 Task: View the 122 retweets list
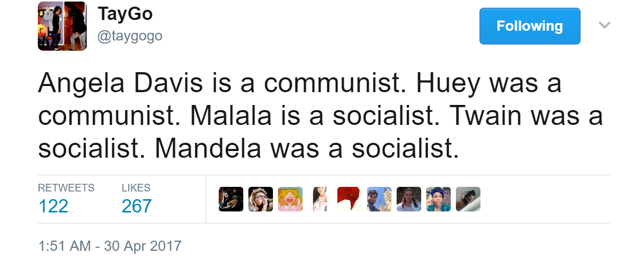(x=53, y=206)
